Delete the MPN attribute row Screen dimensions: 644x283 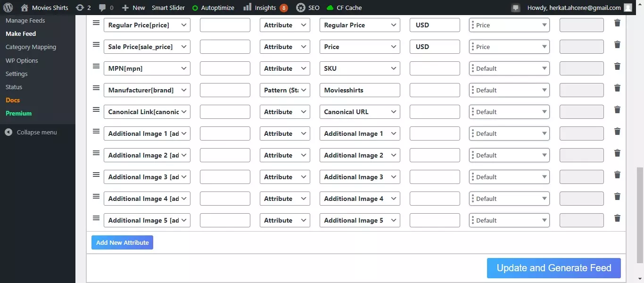pyautogui.click(x=617, y=67)
